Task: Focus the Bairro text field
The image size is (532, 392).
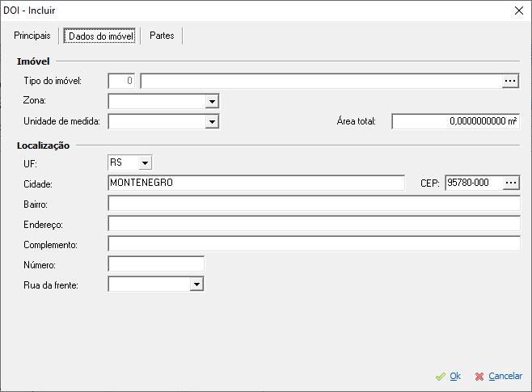Action: (x=314, y=204)
